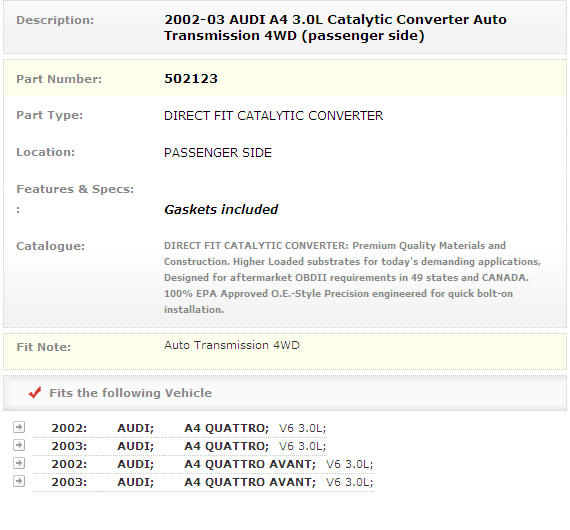
Task: Click DIRECT FIT CATALYTIC CONVERTER part type
Action: (x=273, y=116)
